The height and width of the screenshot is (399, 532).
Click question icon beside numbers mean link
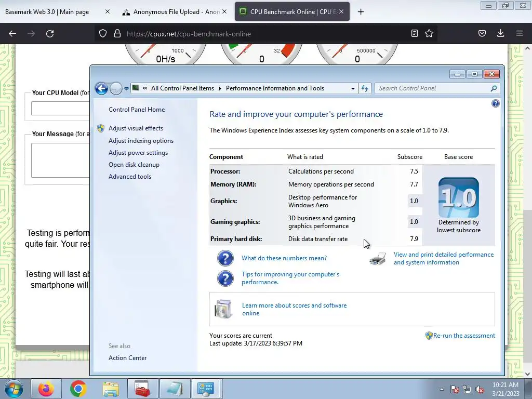pyautogui.click(x=225, y=258)
